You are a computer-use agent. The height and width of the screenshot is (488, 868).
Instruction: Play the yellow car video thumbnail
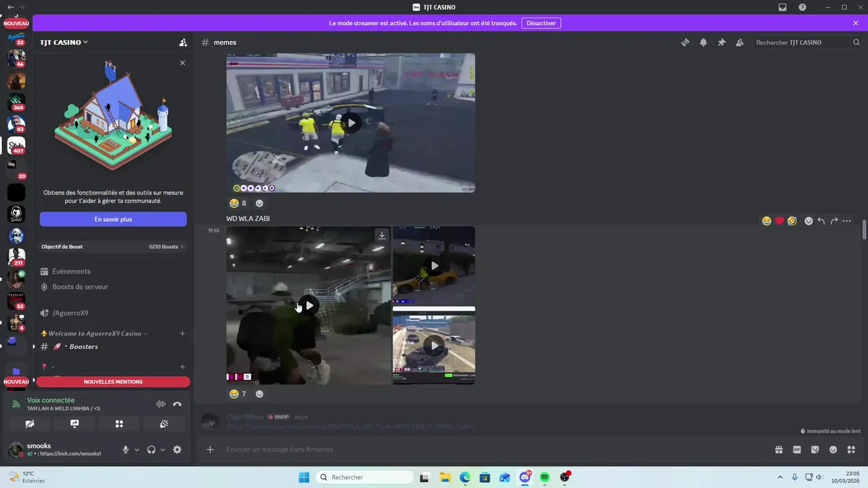pos(434,265)
